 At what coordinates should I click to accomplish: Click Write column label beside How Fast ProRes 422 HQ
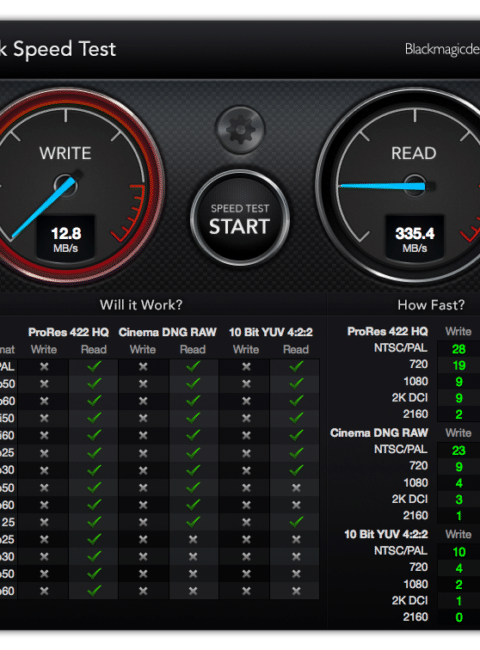458,331
